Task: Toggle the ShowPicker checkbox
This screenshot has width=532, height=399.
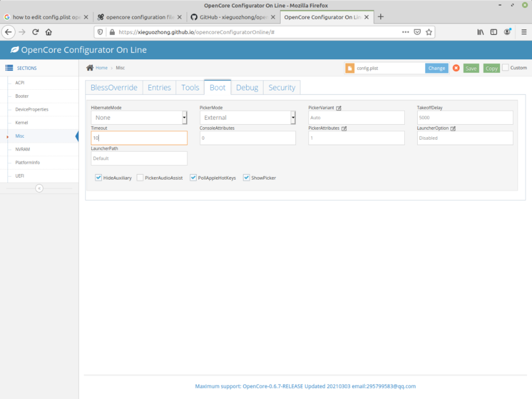Action: (247, 178)
